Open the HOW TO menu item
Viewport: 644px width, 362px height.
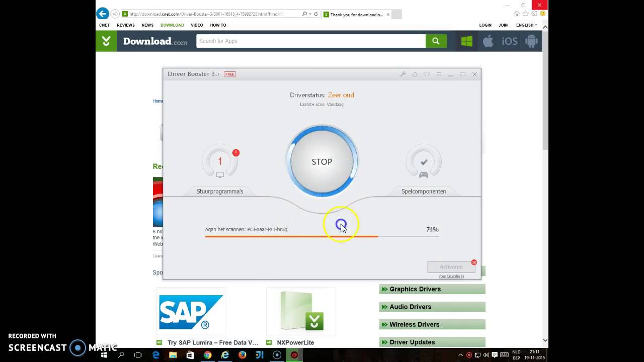pos(218,25)
